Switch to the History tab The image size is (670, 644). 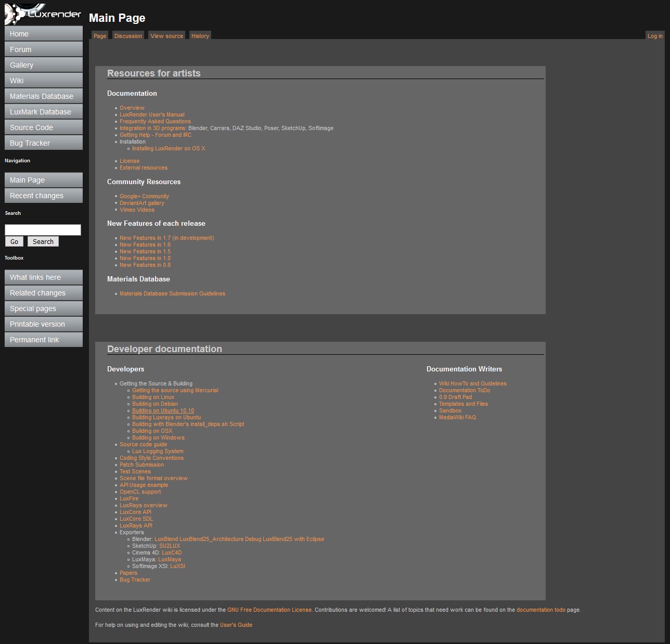coord(200,36)
